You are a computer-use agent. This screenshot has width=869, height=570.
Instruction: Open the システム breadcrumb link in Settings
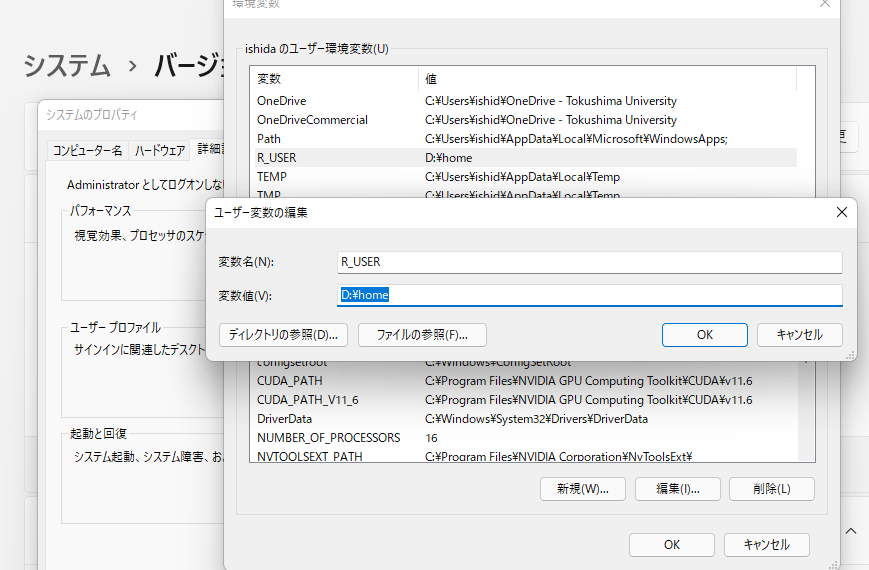pos(67,66)
